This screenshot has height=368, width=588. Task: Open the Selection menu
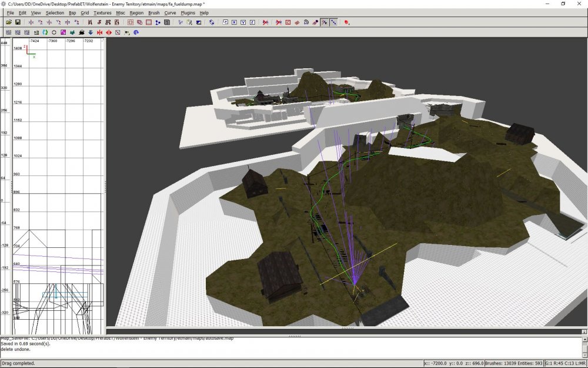point(55,13)
